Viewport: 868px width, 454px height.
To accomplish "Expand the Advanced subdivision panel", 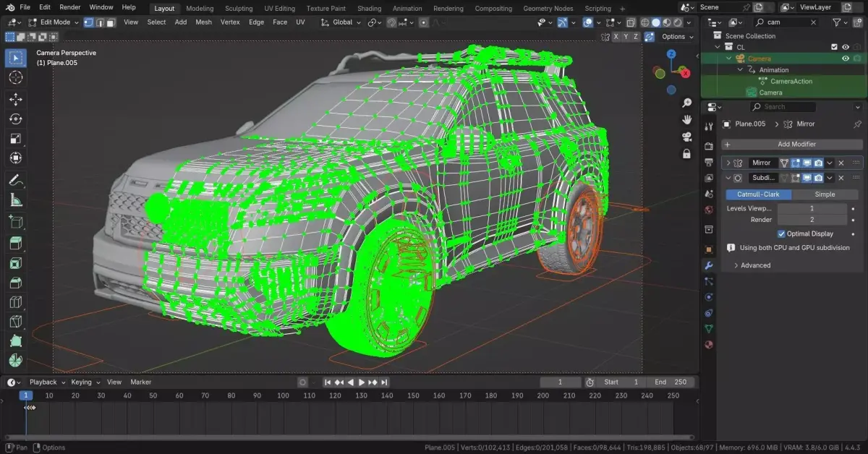I will coord(752,265).
